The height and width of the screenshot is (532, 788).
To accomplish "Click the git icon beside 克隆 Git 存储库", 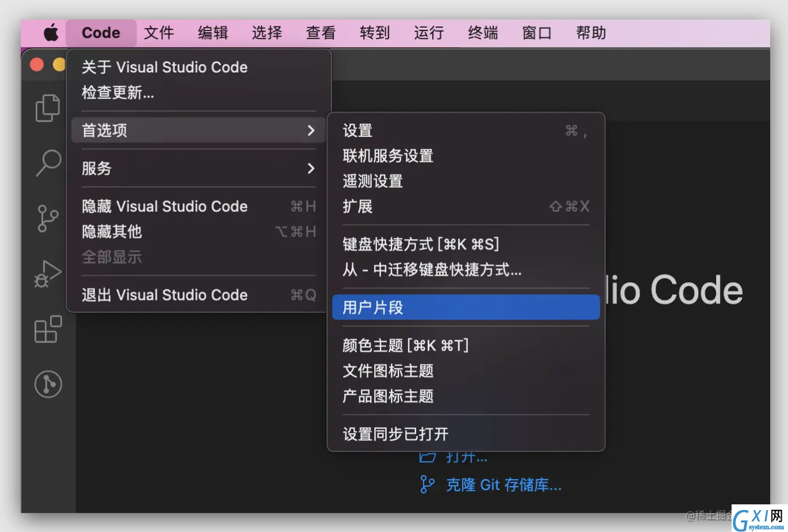I will (427, 484).
